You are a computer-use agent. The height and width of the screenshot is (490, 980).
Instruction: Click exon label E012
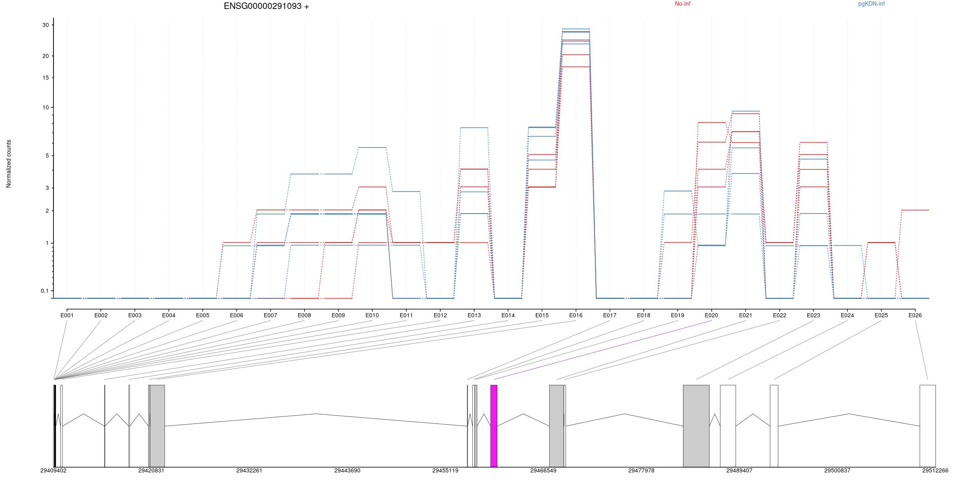[440, 315]
